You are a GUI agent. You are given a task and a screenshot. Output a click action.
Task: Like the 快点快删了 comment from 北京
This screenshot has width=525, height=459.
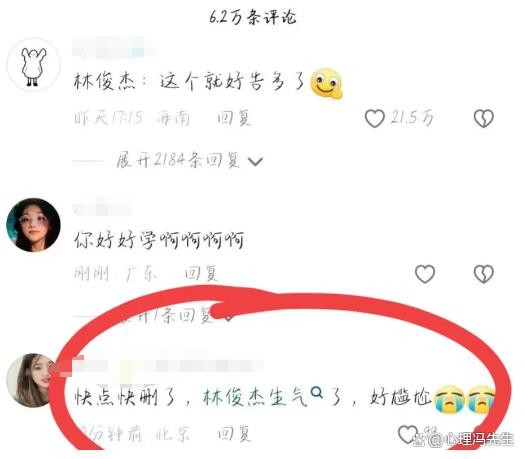point(407,434)
